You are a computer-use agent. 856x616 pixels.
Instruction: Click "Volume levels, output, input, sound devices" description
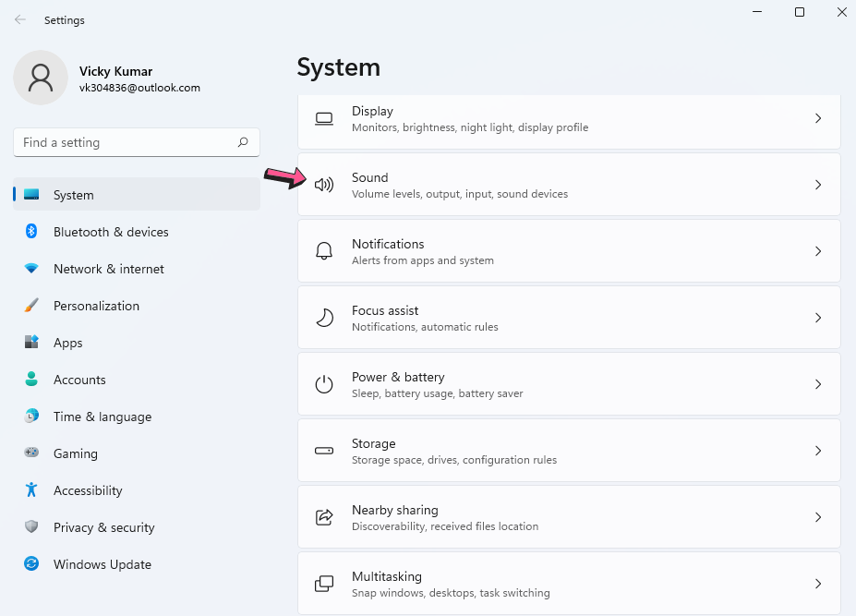click(x=460, y=194)
